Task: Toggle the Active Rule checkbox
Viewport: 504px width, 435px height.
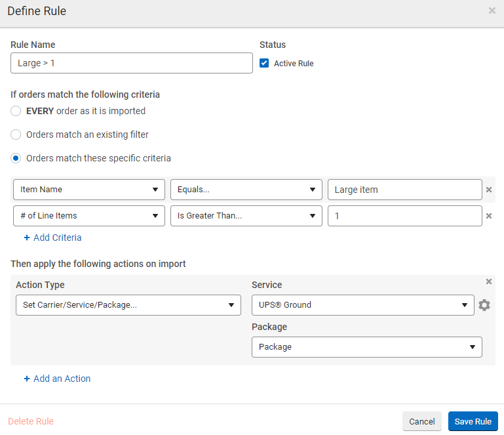Action: [x=265, y=64]
